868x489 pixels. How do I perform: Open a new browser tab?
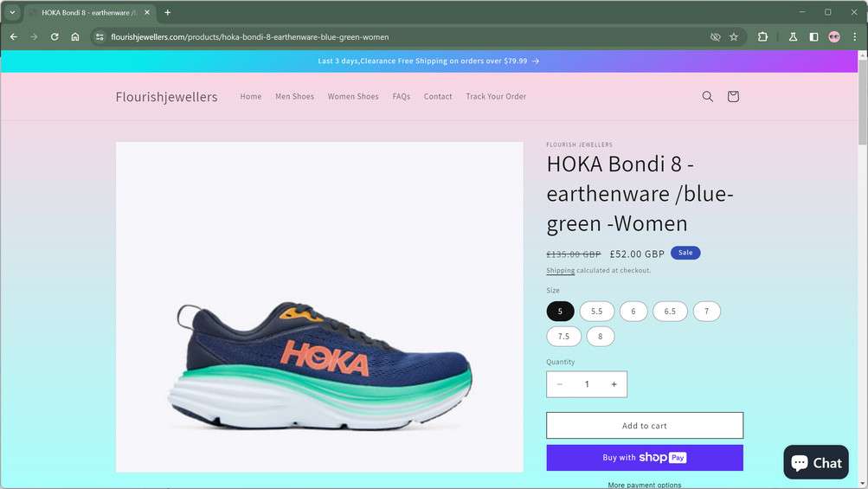point(168,12)
